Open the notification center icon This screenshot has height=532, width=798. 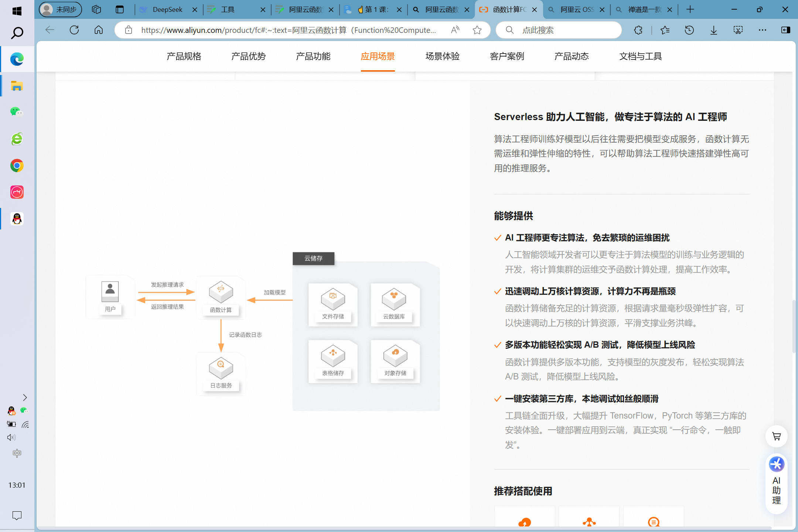pyautogui.click(x=17, y=515)
